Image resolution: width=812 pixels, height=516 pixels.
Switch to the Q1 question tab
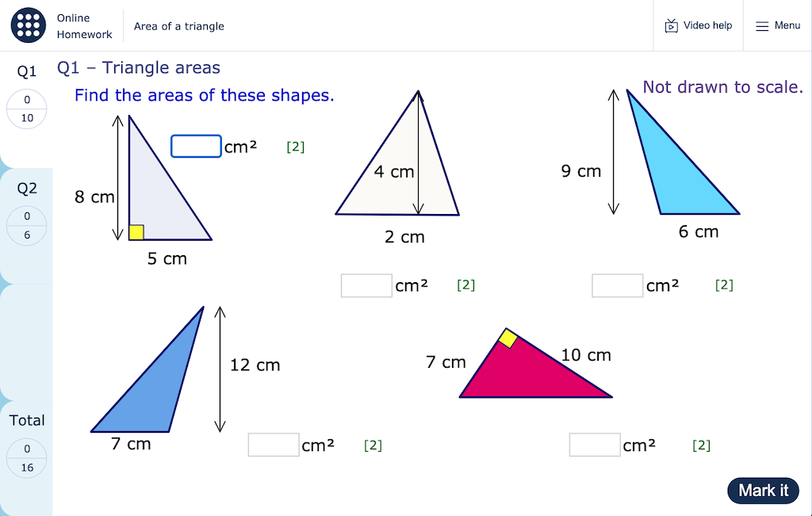[x=27, y=72]
